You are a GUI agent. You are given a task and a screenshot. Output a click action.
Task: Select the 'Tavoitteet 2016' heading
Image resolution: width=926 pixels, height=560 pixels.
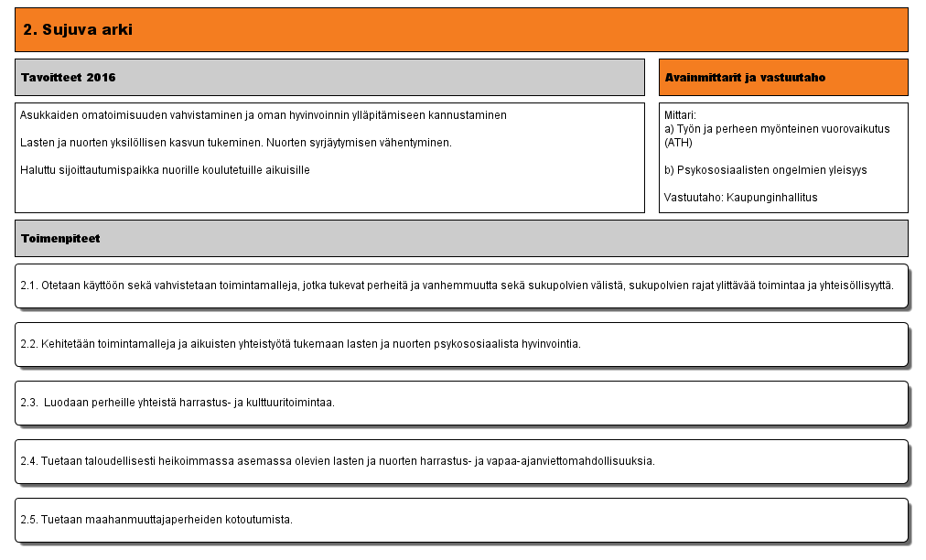[x=329, y=78]
